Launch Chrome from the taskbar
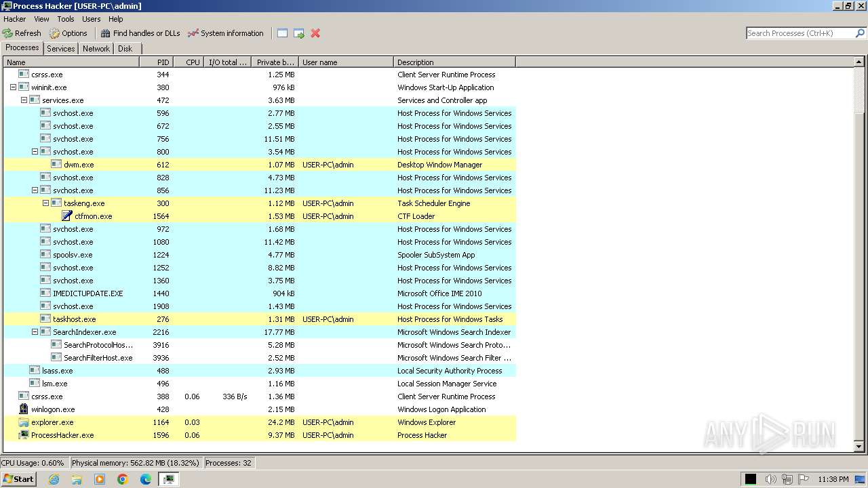868x488 pixels. coord(123,479)
